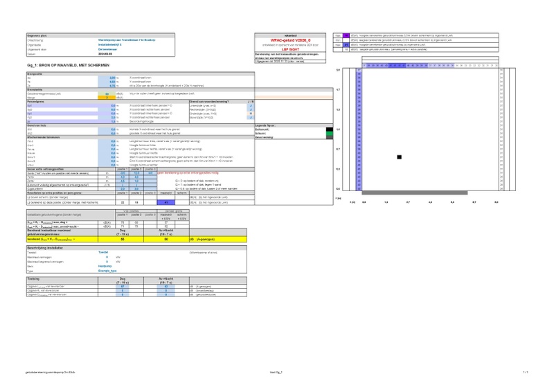Click the red 'WPAC-geluid V2020_0' title
The image size is (554, 392).
(x=290, y=40)
